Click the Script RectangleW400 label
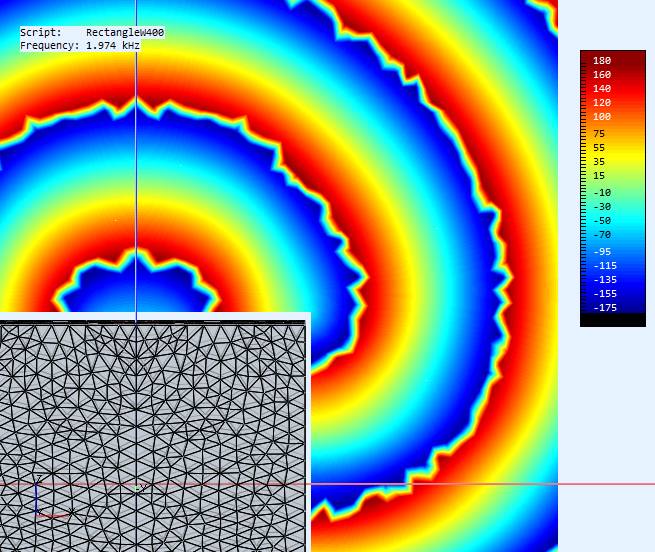The width and height of the screenshot is (655, 552). tap(92, 32)
